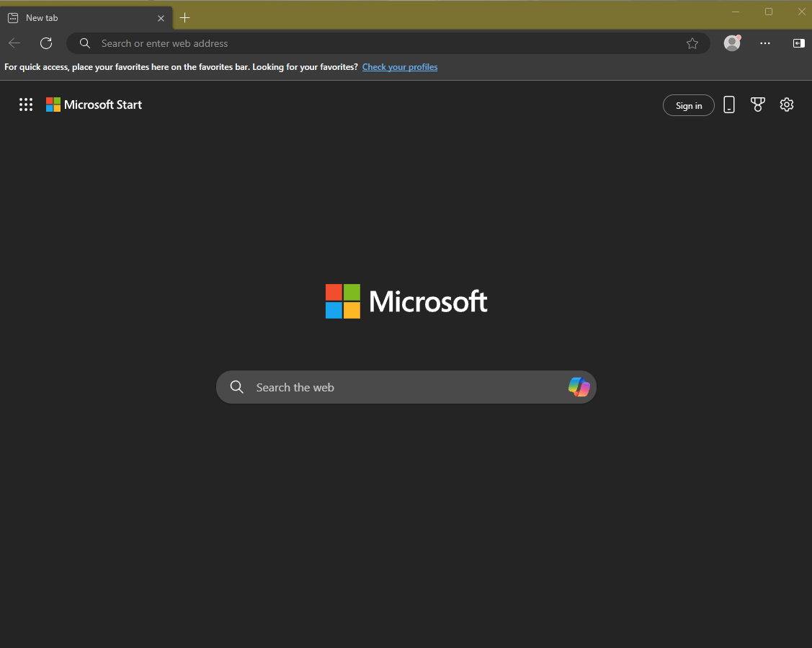This screenshot has height=648, width=812.
Task: Refresh the page
Action: click(46, 43)
